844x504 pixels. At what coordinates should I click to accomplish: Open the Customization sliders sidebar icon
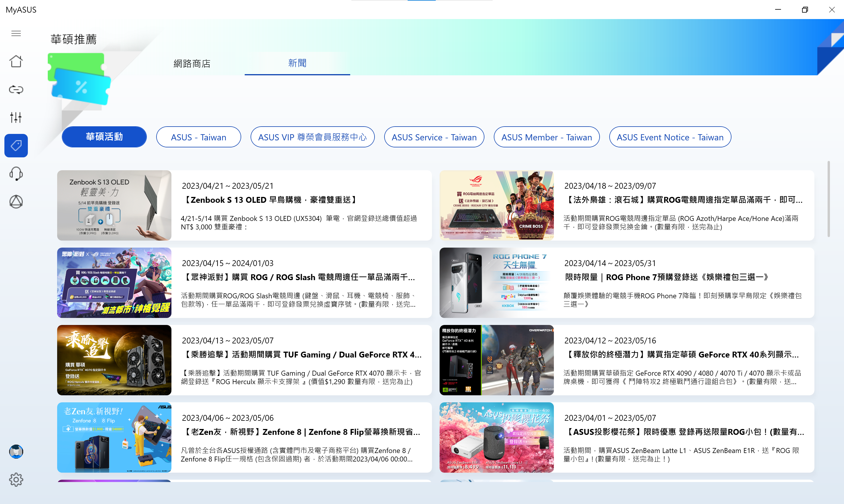click(16, 118)
